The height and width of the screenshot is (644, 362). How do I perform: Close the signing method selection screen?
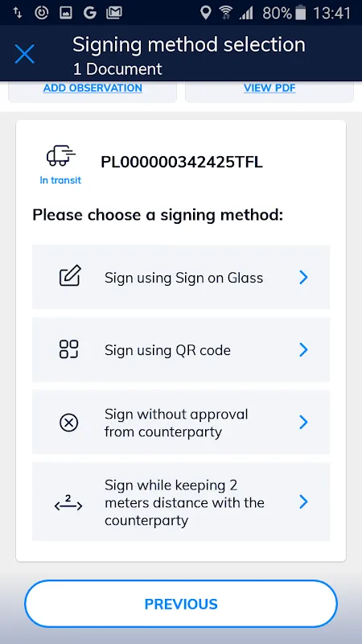25,54
